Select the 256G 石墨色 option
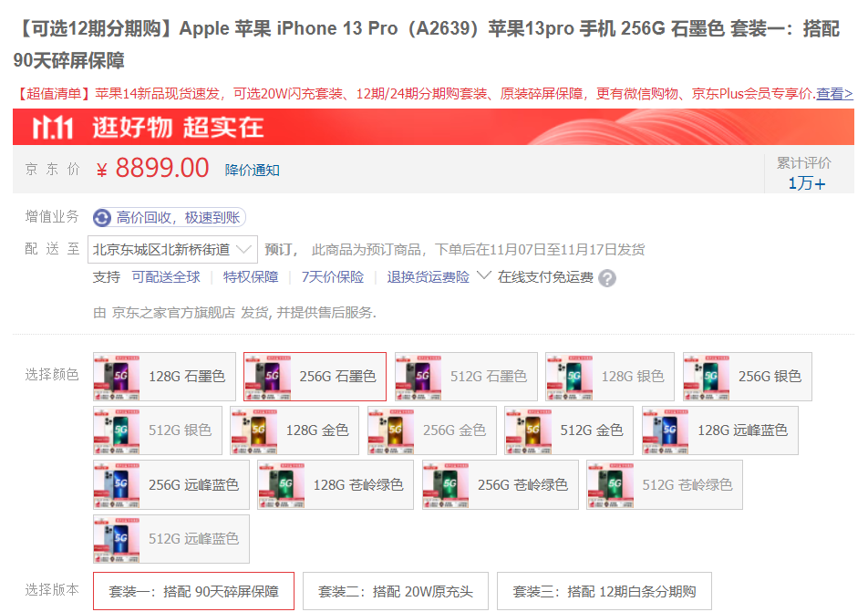This screenshot has height=612, width=868. pos(315,377)
